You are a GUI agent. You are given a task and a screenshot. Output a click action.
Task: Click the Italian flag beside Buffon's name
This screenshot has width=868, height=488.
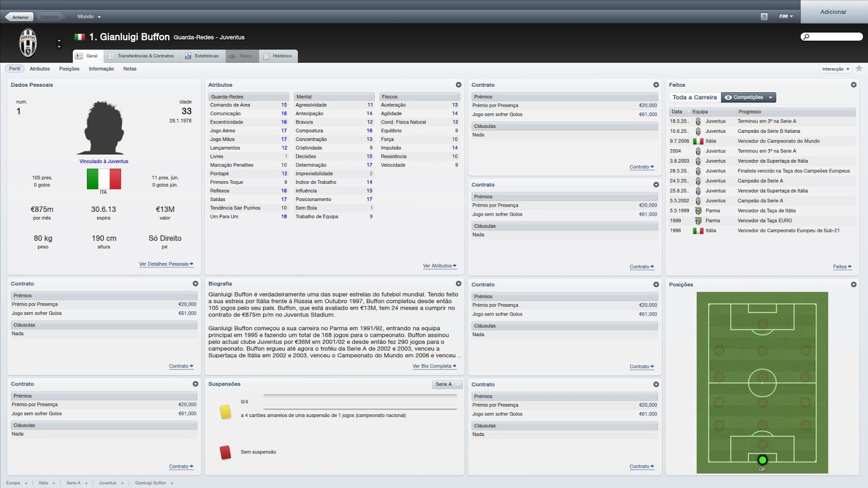pyautogui.click(x=80, y=37)
